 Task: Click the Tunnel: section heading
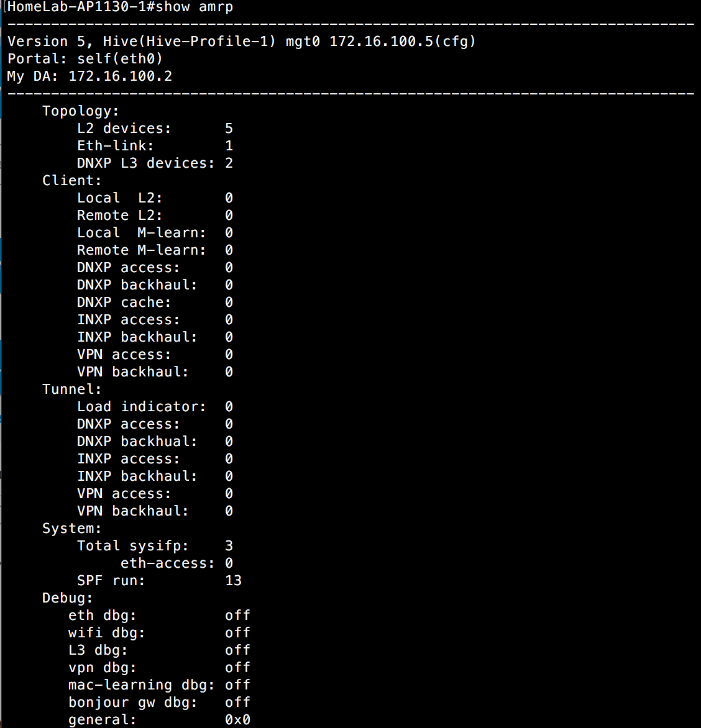point(71,389)
